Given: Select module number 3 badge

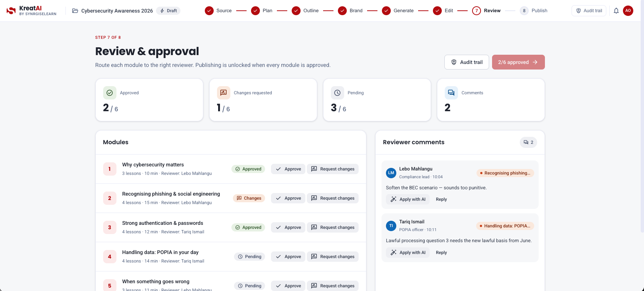Looking at the screenshot, I should tap(110, 227).
